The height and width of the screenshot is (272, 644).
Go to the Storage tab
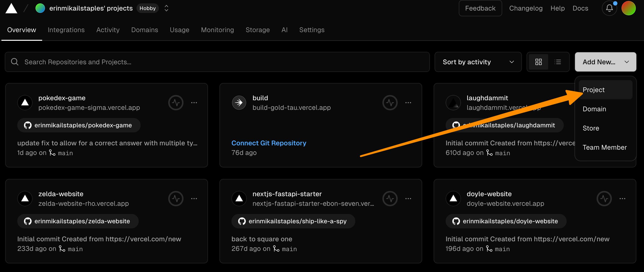258,30
